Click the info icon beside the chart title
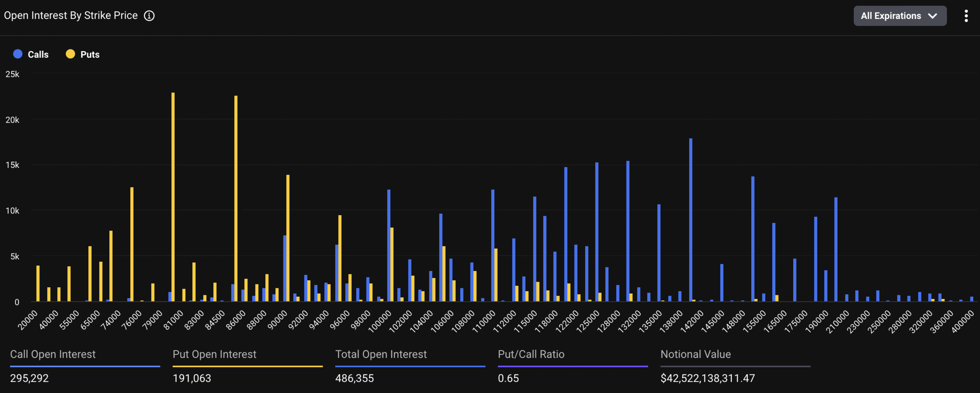Screen dimensions: 980x393 (149, 16)
